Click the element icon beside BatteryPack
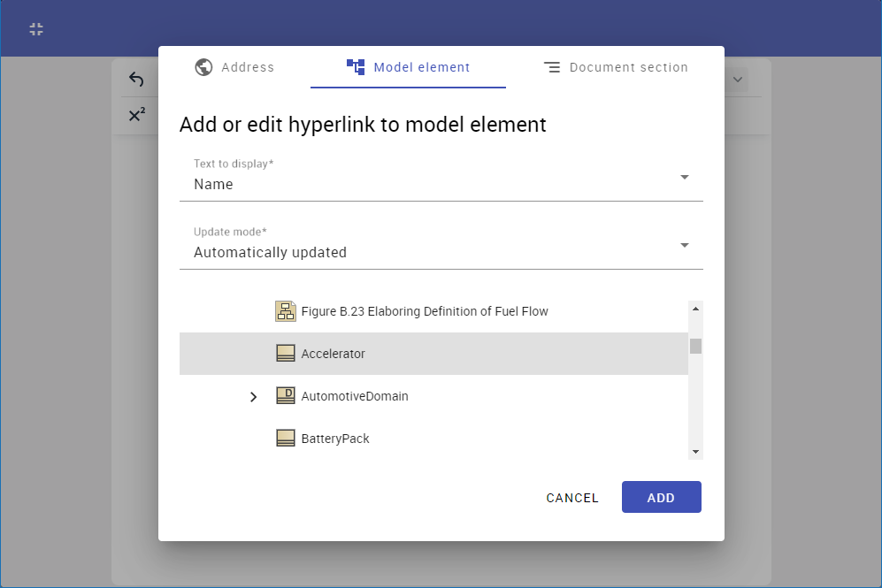This screenshot has width=882, height=588. pos(285,438)
